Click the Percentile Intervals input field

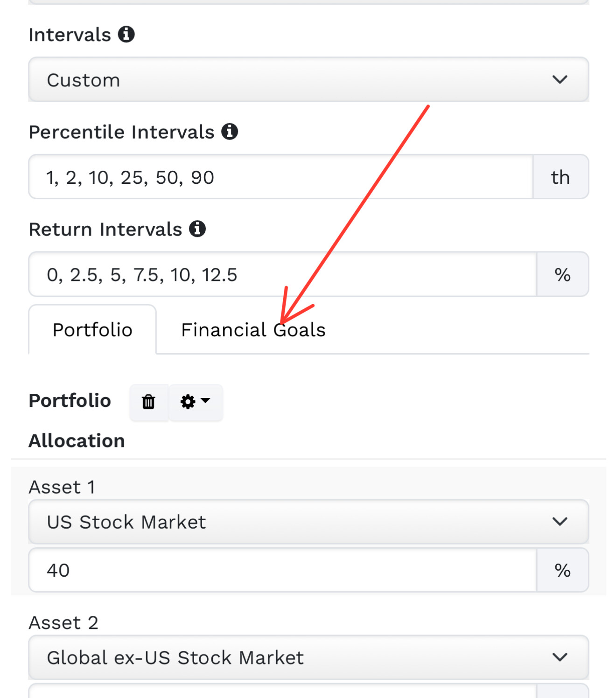(x=280, y=177)
